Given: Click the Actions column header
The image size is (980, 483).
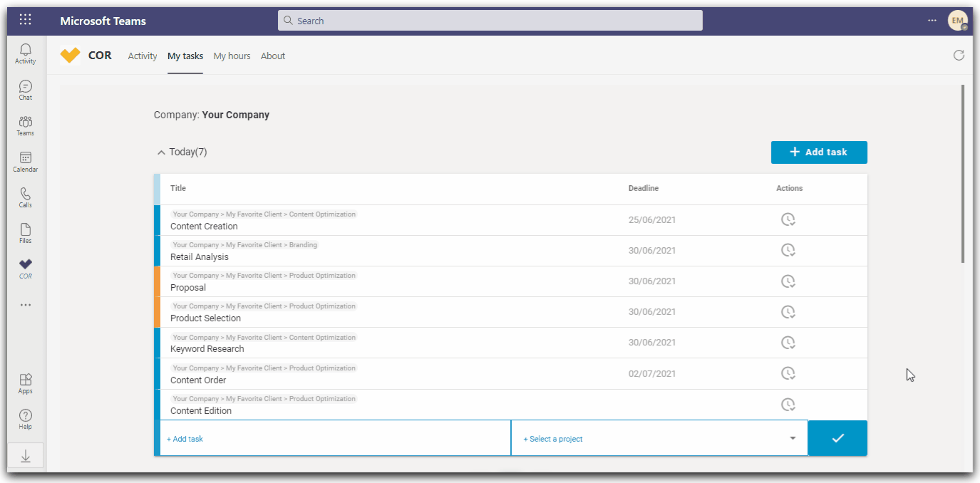Looking at the screenshot, I should pyautogui.click(x=790, y=188).
